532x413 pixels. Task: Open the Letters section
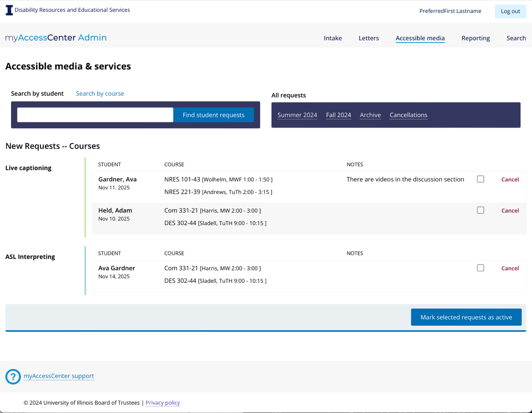click(x=368, y=38)
